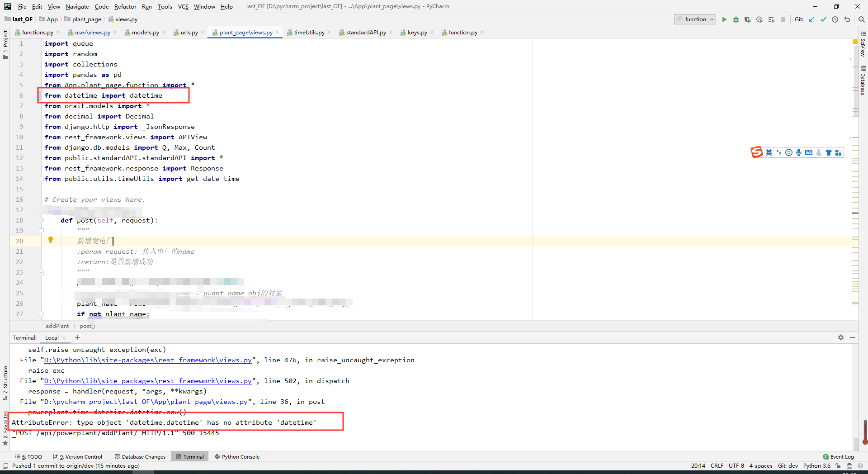Profile the current run configuration
This screenshot has height=474, width=868.
[x=759, y=19]
